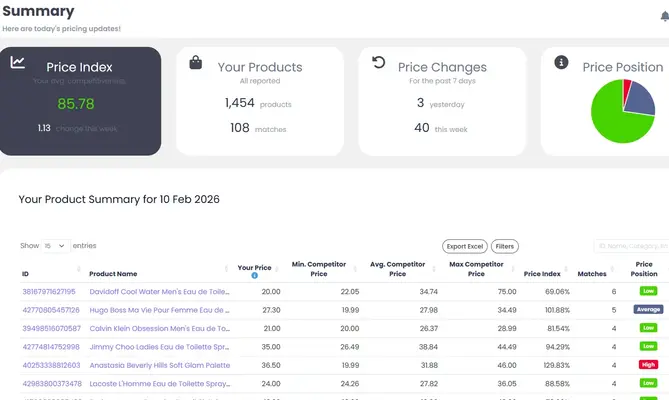The image size is (669, 400).
Task: Click the Price Position info icon
Action: tap(561, 63)
